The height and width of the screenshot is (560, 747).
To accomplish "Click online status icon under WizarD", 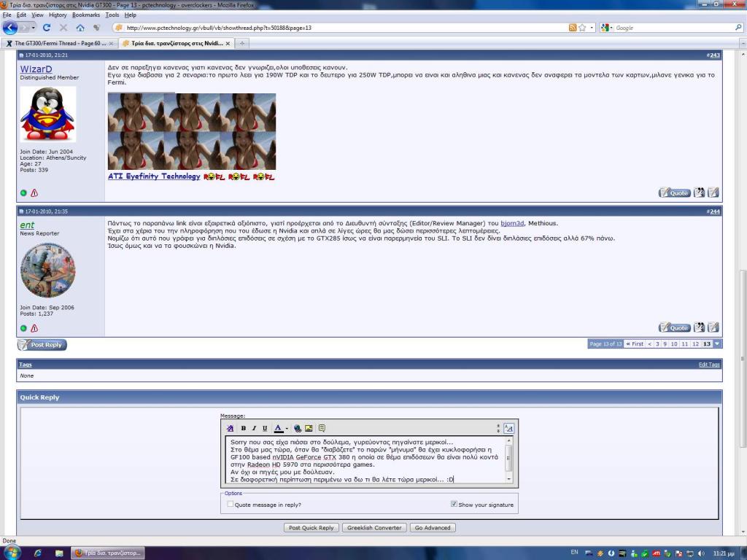I will pos(23,192).
